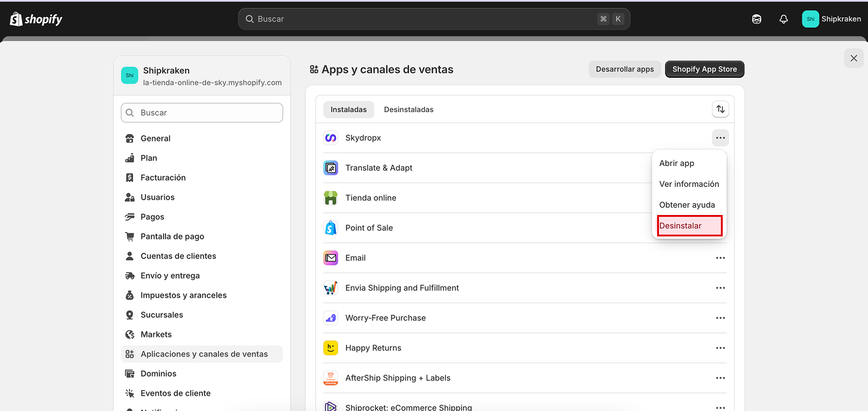
Task: Open more actions for Worry-Free Purchase
Action: [720, 318]
